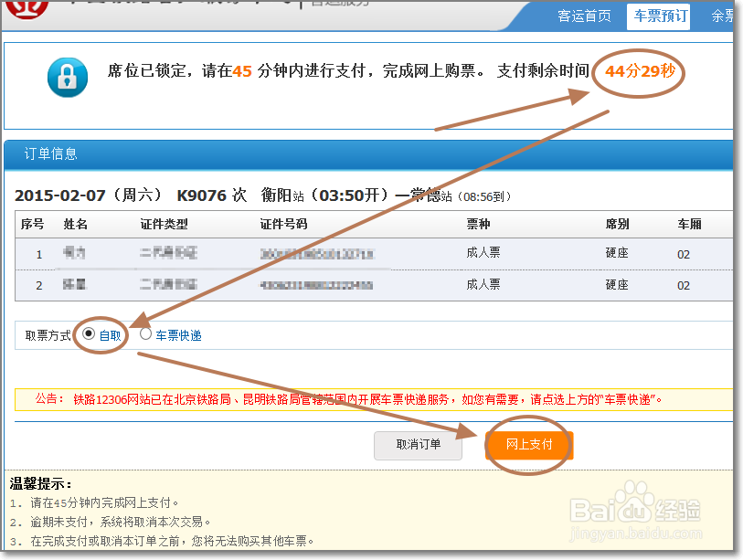Image resolution: width=743 pixels, height=560 pixels.
Task: Select the 车票快递 delivery radio button
Action: pyautogui.click(x=145, y=334)
